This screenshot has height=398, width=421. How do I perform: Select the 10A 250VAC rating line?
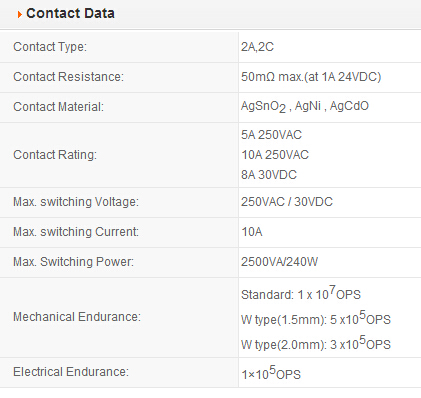(x=275, y=155)
